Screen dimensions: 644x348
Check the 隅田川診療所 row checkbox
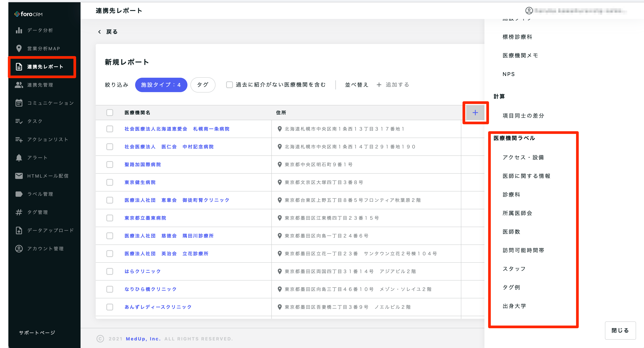click(110, 236)
